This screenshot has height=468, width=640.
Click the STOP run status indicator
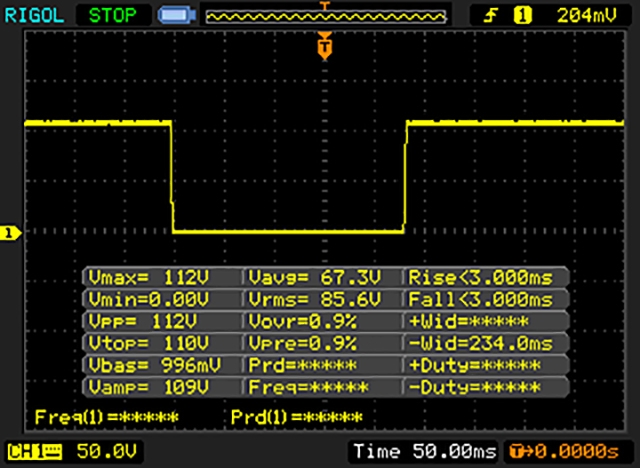[x=113, y=16]
